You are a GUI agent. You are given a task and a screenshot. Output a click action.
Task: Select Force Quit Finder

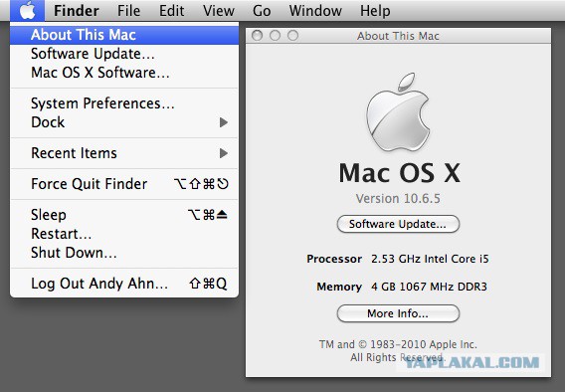click(x=124, y=184)
